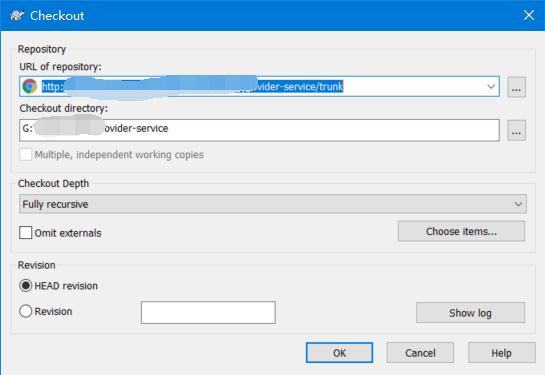Click the Cancel button
The height and width of the screenshot is (375, 545).
coord(420,353)
